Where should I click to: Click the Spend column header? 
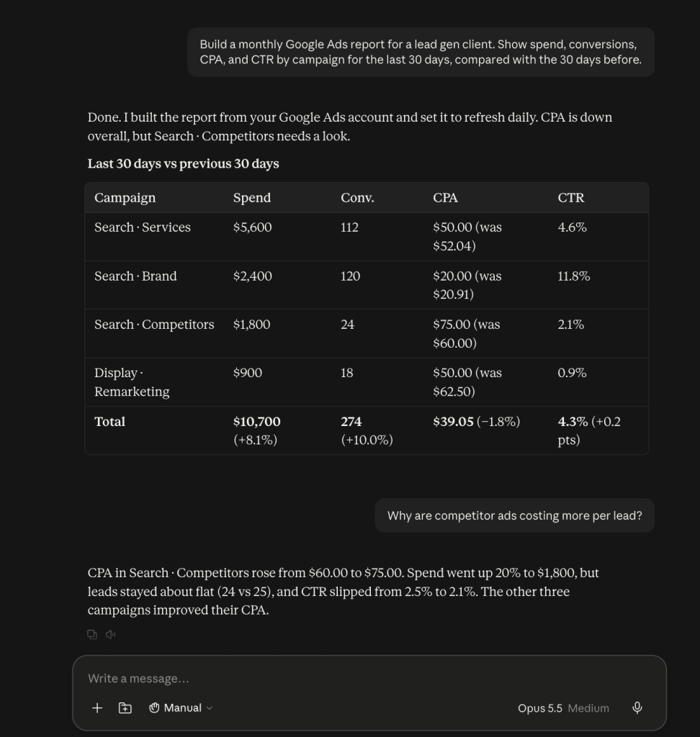251,198
